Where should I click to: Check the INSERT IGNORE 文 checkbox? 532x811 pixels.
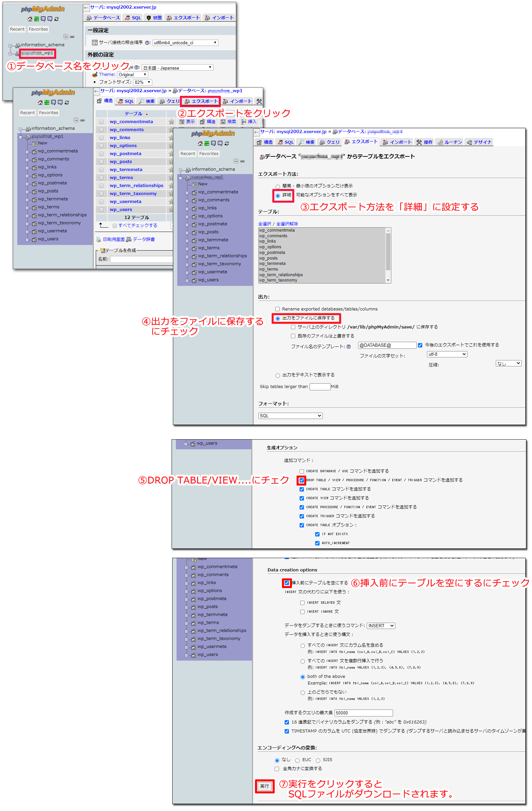[x=303, y=612]
